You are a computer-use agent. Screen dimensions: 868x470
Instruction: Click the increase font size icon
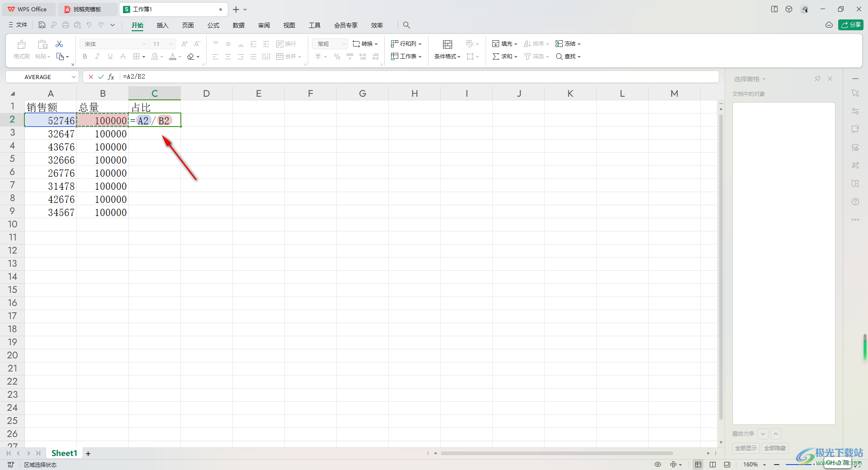pyautogui.click(x=184, y=44)
